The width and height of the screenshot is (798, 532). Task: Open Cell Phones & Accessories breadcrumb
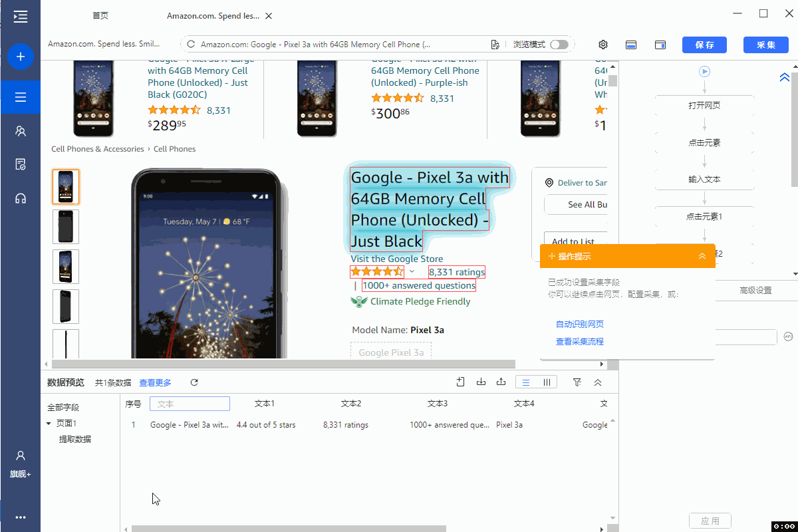pyautogui.click(x=98, y=149)
